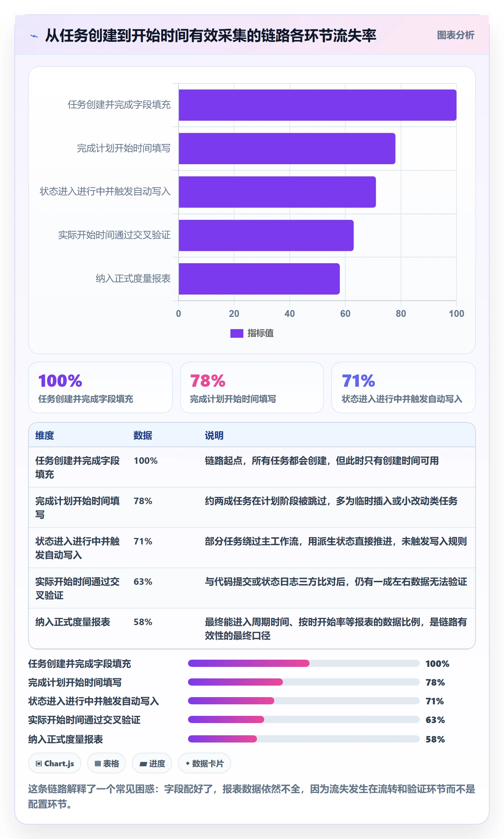Click the summary paragraph starting 这条链路解释了
This screenshot has width=504, height=839.
pyautogui.click(x=252, y=797)
